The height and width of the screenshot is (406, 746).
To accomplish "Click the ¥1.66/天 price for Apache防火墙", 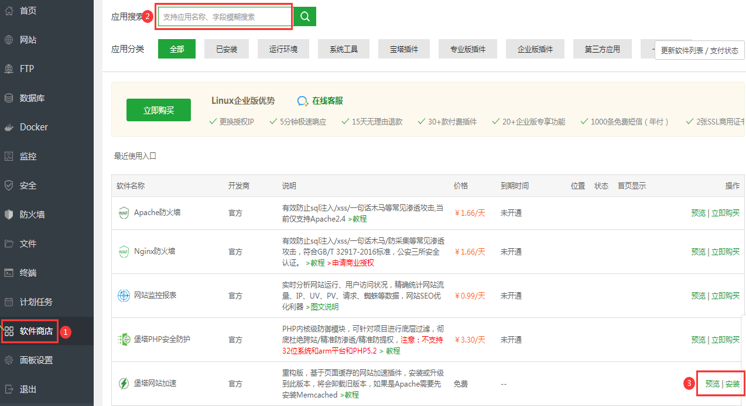I will point(470,213).
